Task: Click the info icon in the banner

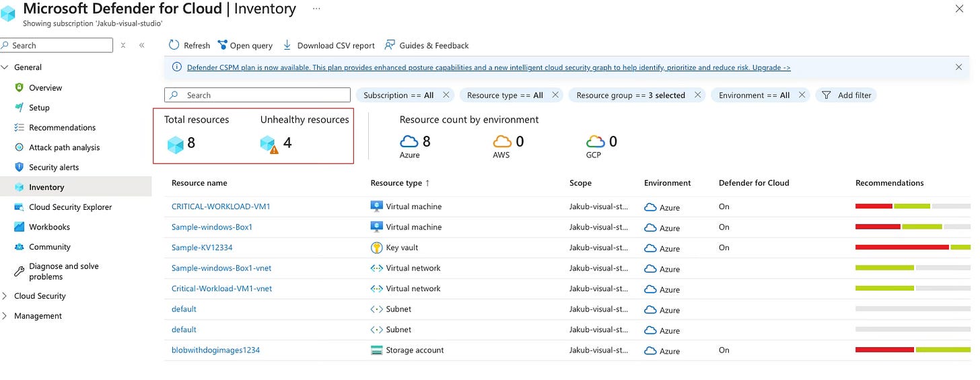Action: pos(177,67)
